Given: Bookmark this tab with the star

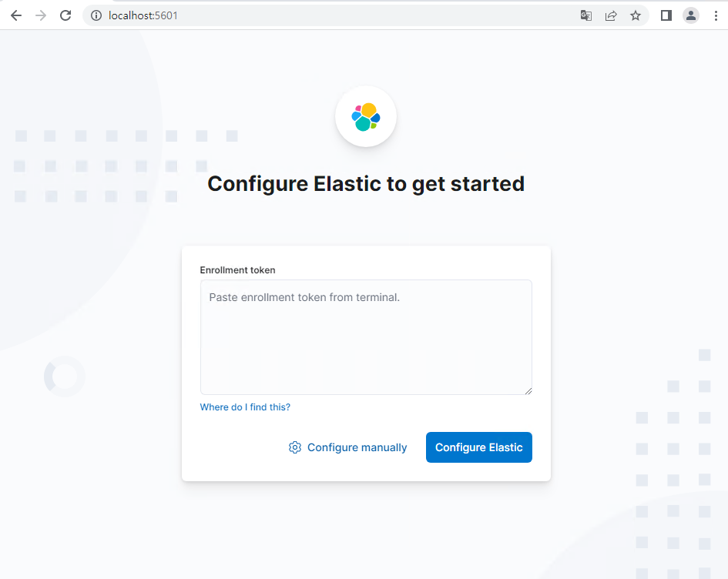Looking at the screenshot, I should coord(636,15).
